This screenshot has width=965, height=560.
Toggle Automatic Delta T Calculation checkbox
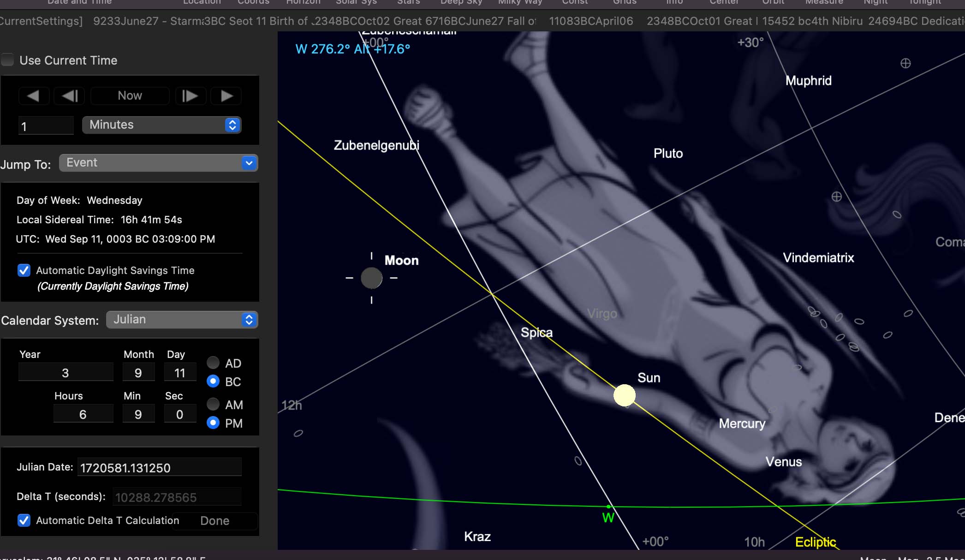point(24,520)
